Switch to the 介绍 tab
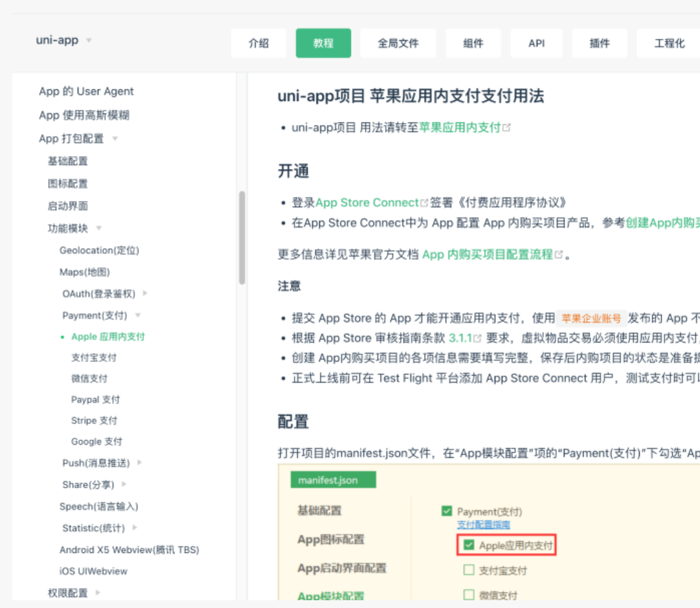 258,43
